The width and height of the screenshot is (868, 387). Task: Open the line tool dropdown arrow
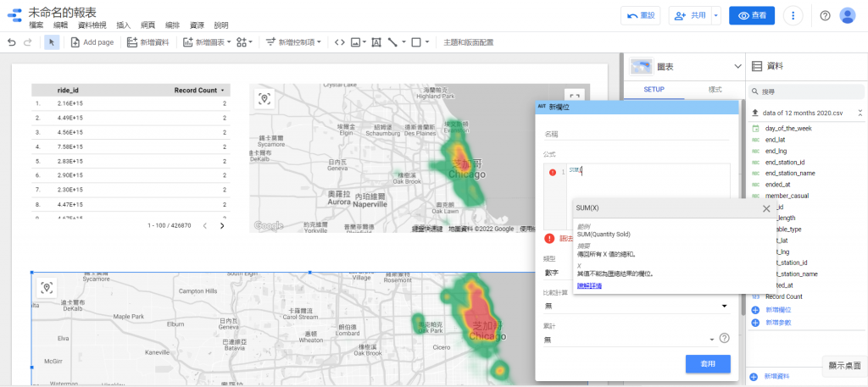click(x=403, y=42)
